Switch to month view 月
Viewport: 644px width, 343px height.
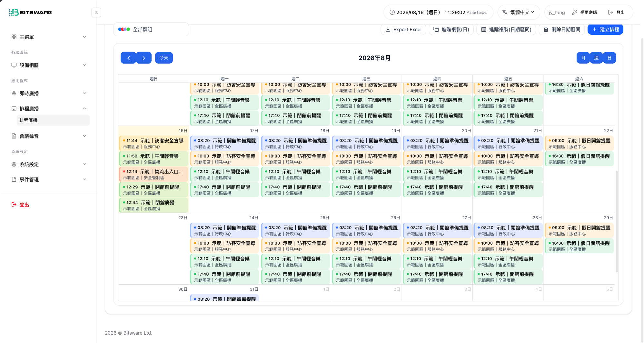click(x=583, y=58)
